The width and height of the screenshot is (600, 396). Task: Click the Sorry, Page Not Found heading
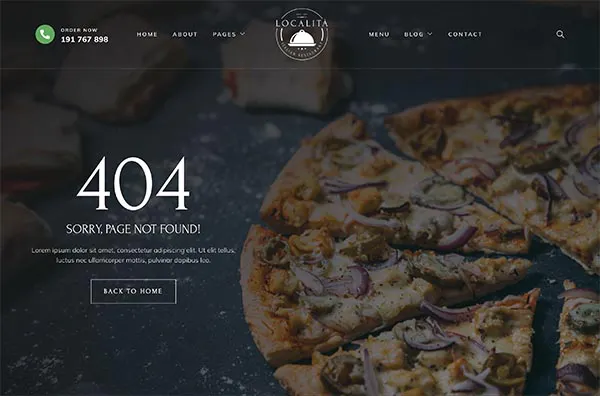(x=133, y=229)
